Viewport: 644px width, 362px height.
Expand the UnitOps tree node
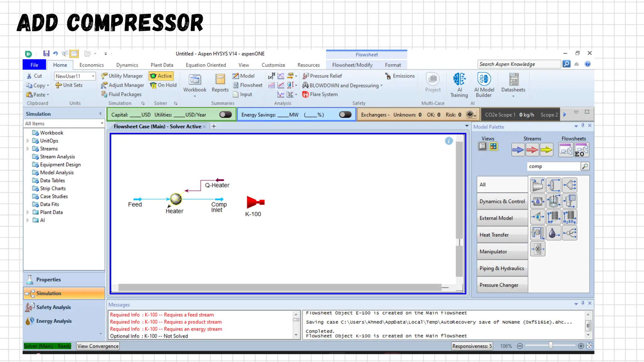point(28,141)
